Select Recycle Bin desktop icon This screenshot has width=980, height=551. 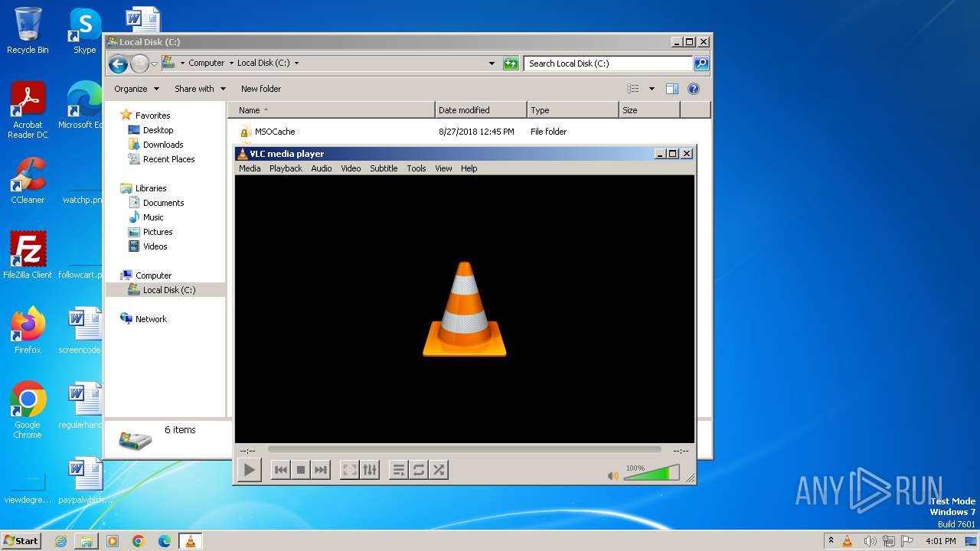(28, 31)
